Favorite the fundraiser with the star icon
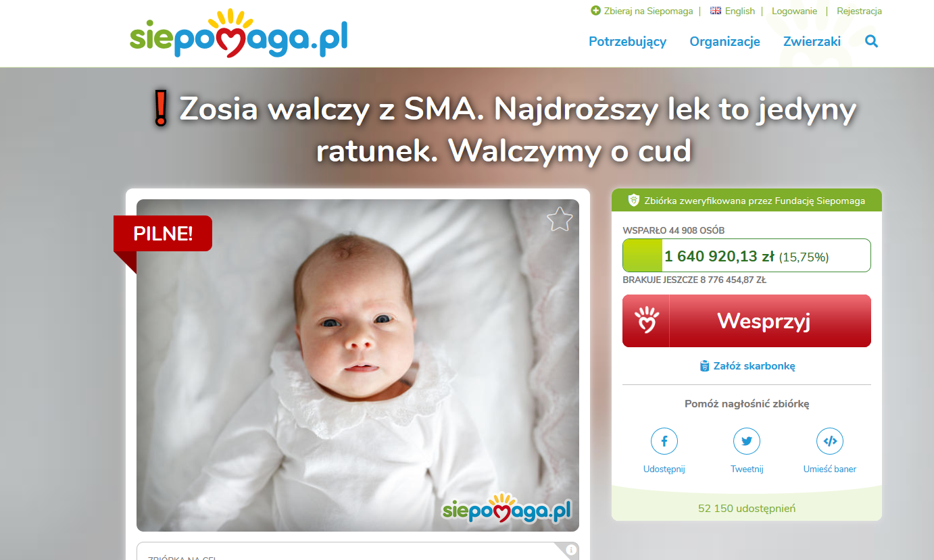Image resolution: width=934 pixels, height=560 pixels. pyautogui.click(x=560, y=220)
